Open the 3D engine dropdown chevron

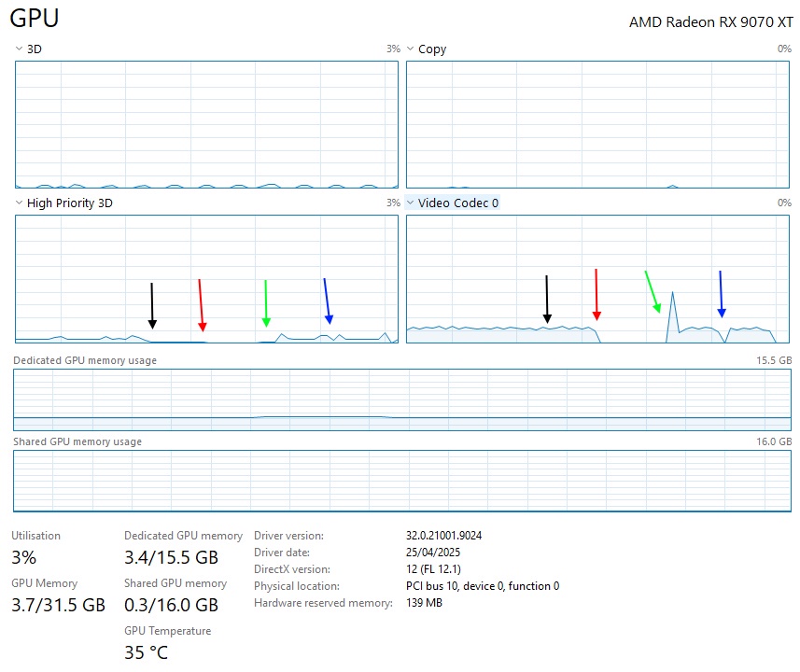pyautogui.click(x=20, y=49)
